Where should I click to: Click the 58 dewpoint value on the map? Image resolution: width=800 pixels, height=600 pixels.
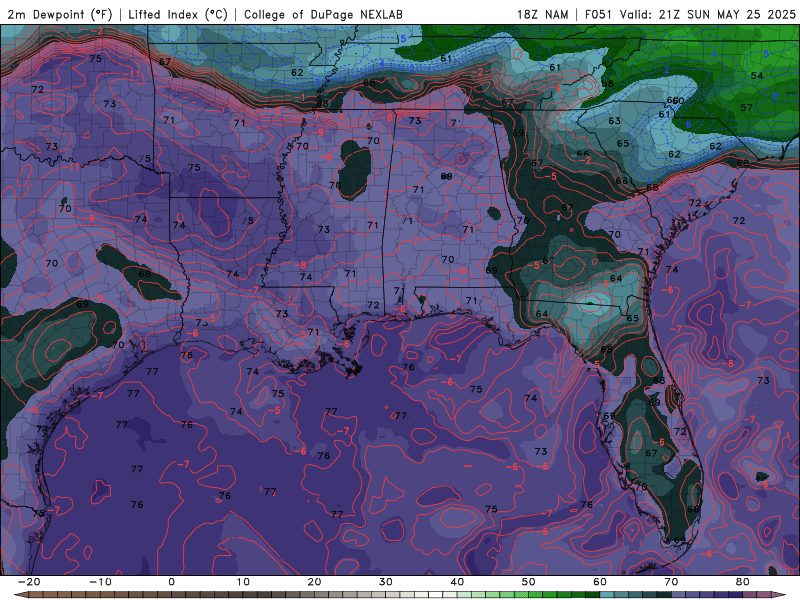607,84
